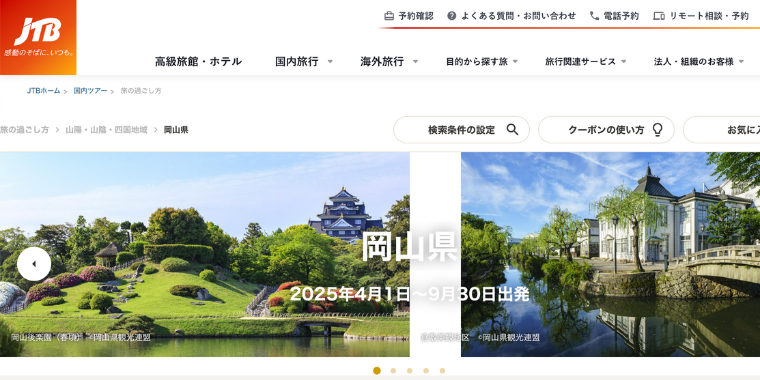This screenshot has width=760, height=380.
Task: Click the 2025年4月1日～9月30日出発 text
Action: tap(410, 294)
